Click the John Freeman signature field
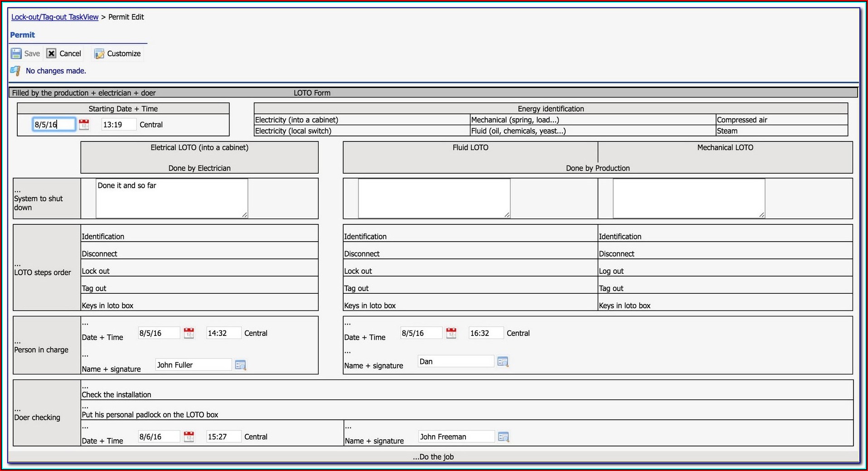868x471 pixels. [456, 437]
